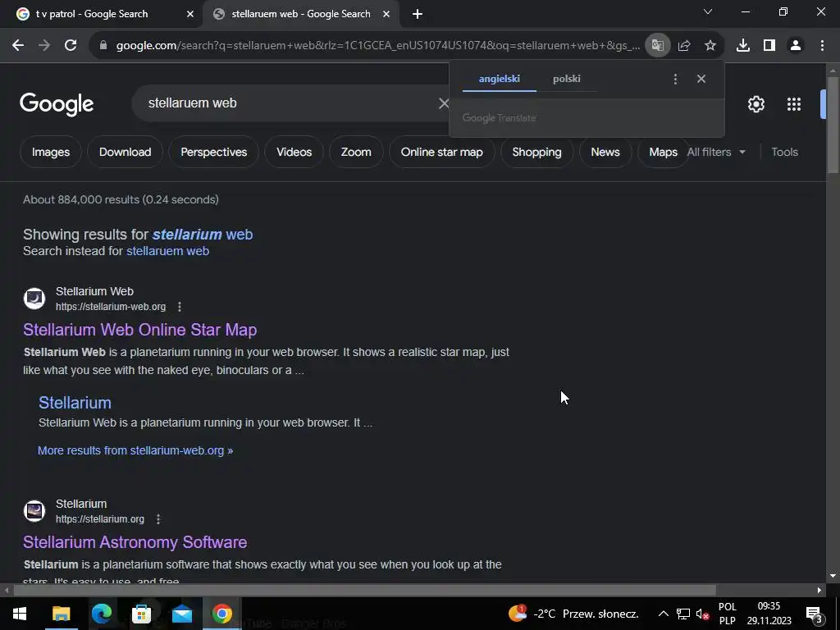Go to Google homepage via logo
Image resolution: width=840 pixels, height=630 pixels.
57,104
